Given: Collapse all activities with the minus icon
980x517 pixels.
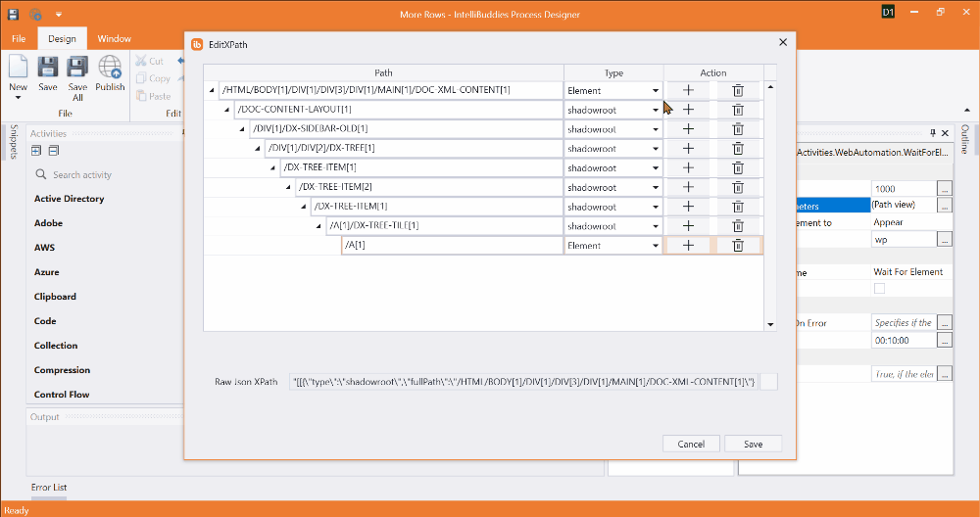Looking at the screenshot, I should pos(53,151).
